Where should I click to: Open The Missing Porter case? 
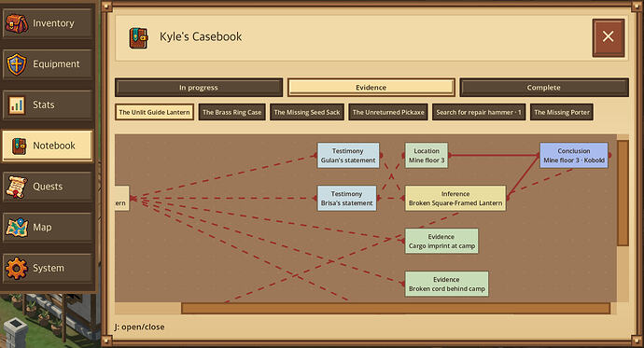pyautogui.click(x=562, y=112)
